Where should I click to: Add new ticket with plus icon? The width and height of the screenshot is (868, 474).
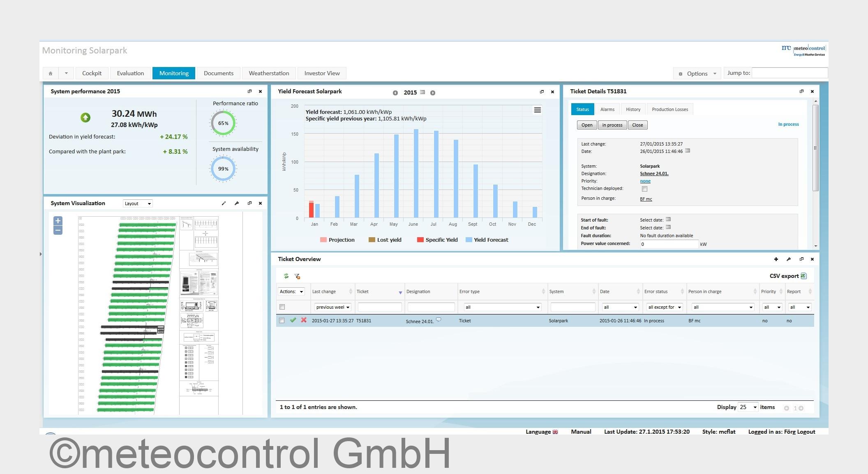point(776,259)
